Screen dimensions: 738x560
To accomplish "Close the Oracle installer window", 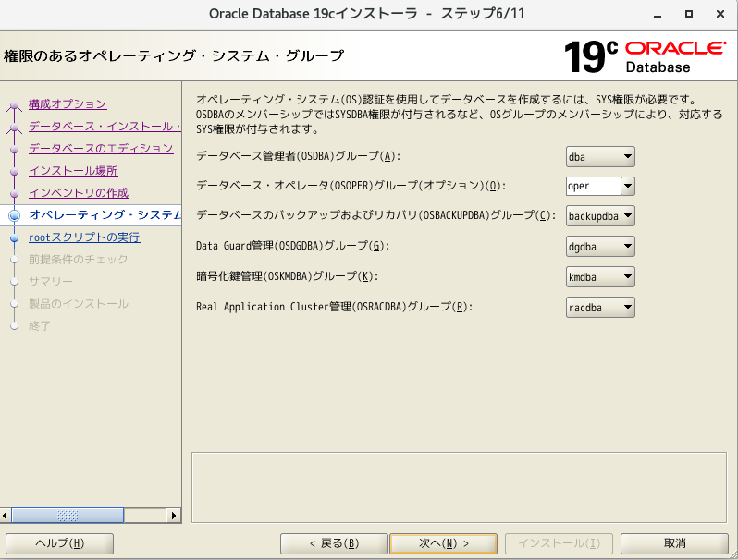I will tap(720, 14).
